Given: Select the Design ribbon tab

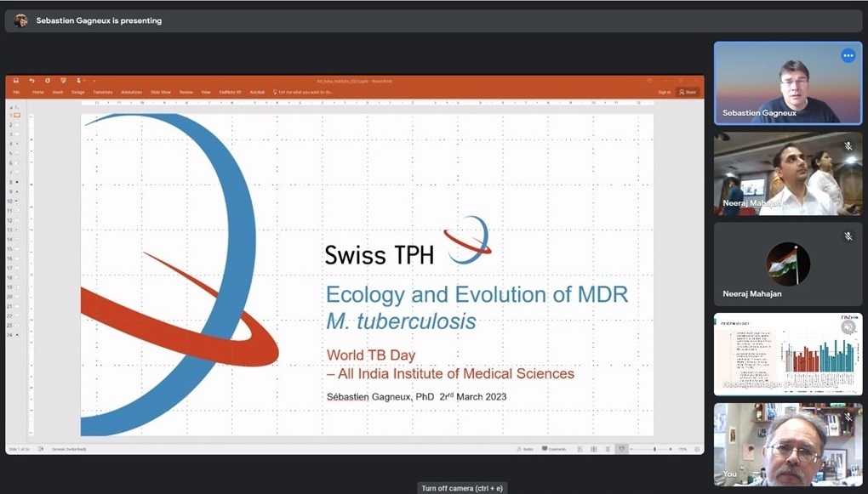Looking at the screenshot, I should coord(78,93).
